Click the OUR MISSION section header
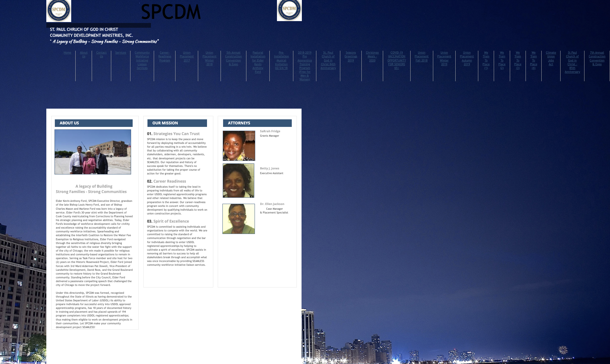 point(177,123)
